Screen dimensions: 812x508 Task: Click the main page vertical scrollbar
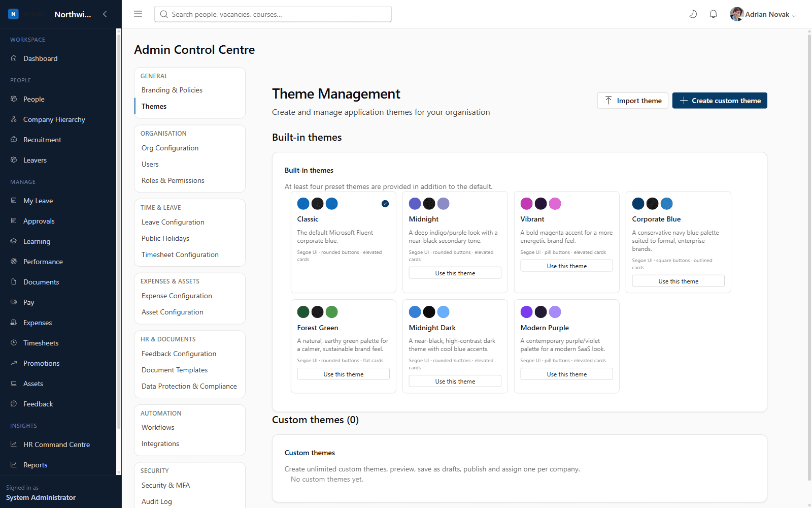809,257
